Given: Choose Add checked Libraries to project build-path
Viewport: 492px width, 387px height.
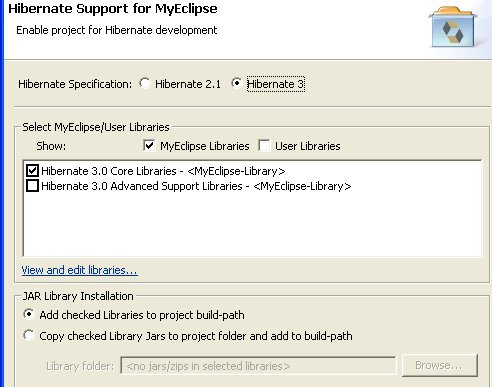Looking at the screenshot, I should 29,314.
